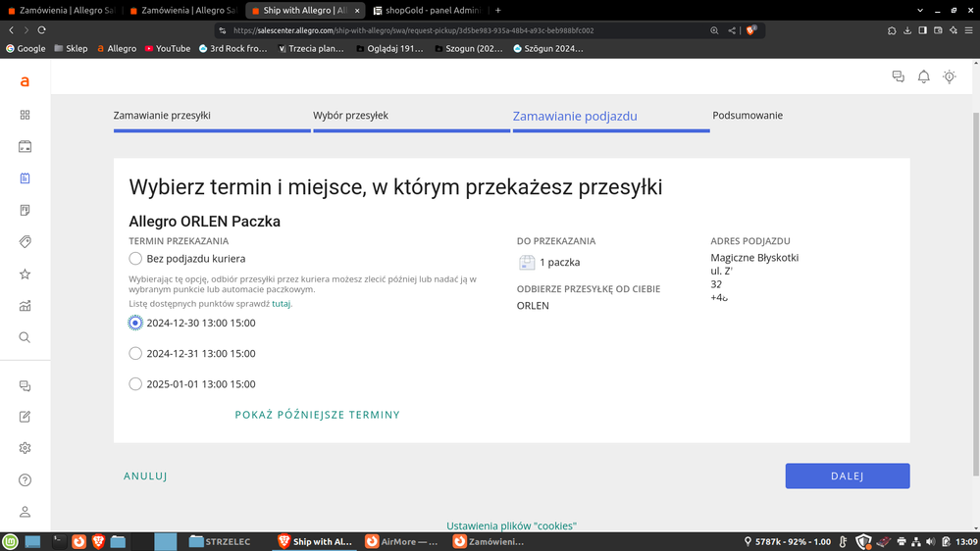Click the lightbulb tips icon in header
This screenshot has height=551, width=980.
[950, 76]
